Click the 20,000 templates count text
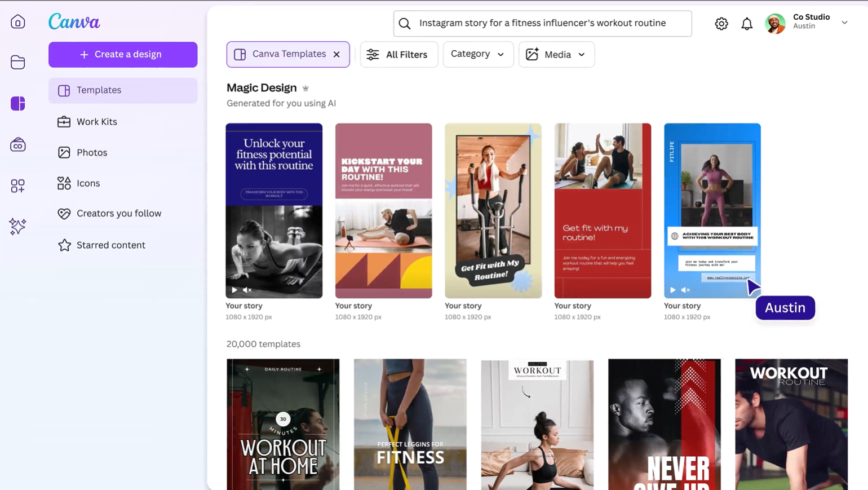This screenshot has width=868, height=490. 263,344
